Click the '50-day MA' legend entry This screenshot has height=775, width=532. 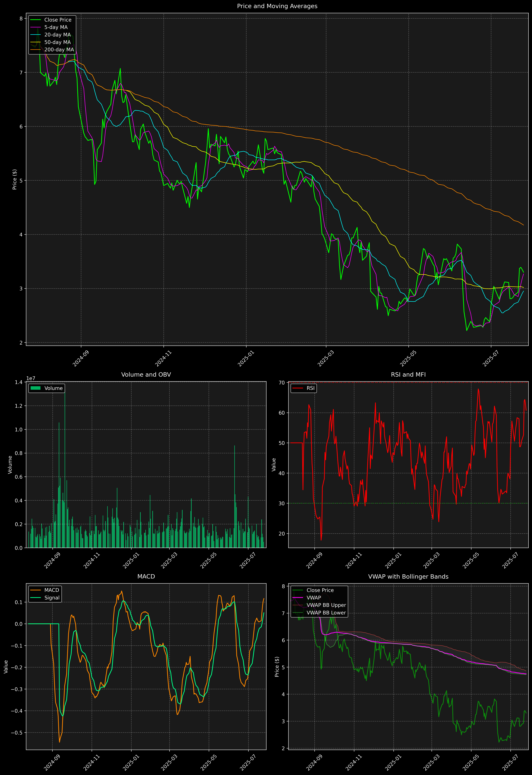pyautogui.click(x=57, y=42)
